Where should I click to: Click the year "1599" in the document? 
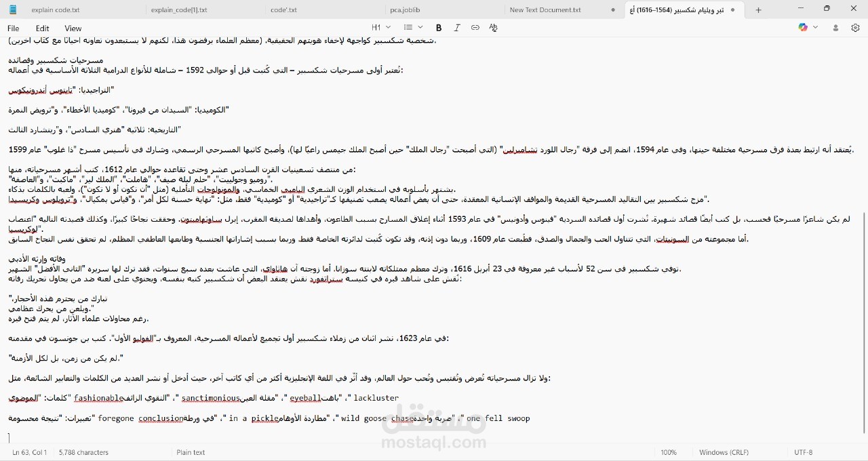pos(18,149)
